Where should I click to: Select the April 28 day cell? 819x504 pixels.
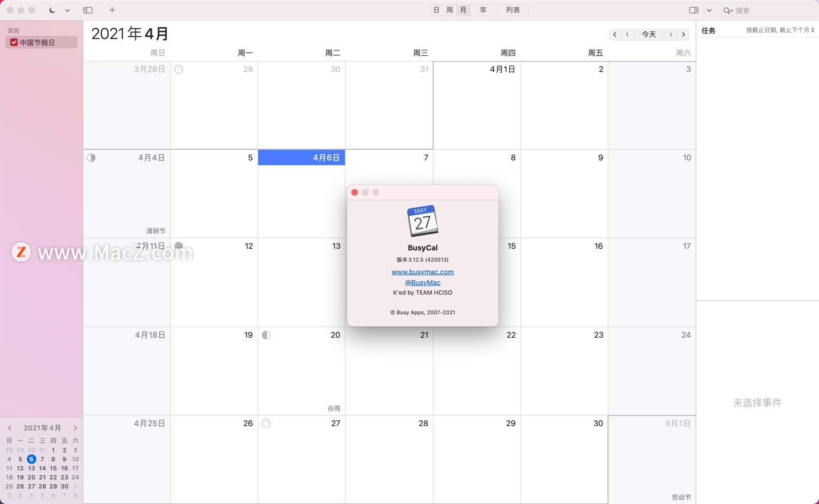(x=389, y=459)
